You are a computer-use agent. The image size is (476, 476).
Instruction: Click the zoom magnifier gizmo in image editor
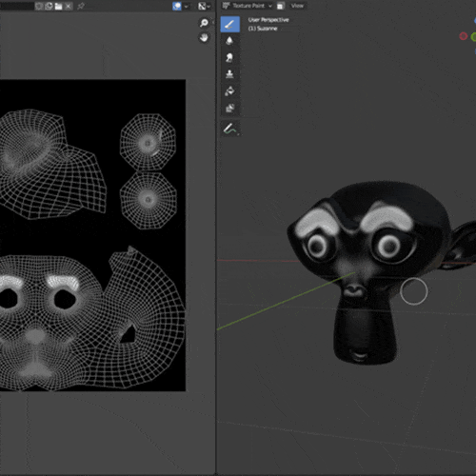click(x=204, y=23)
